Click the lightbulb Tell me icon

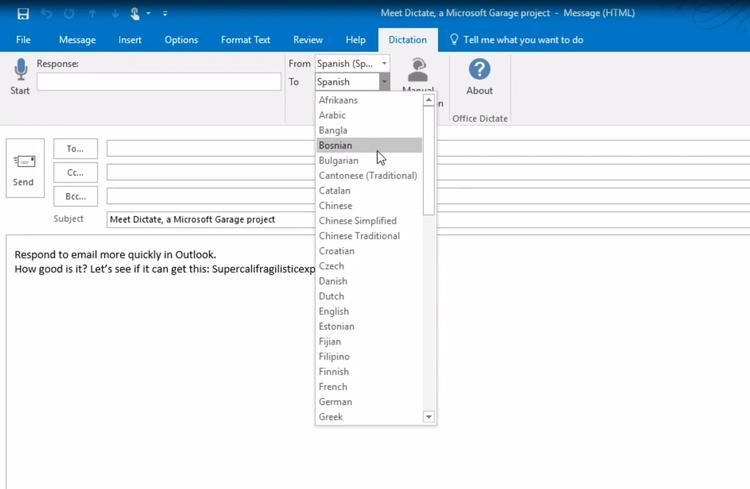click(454, 40)
